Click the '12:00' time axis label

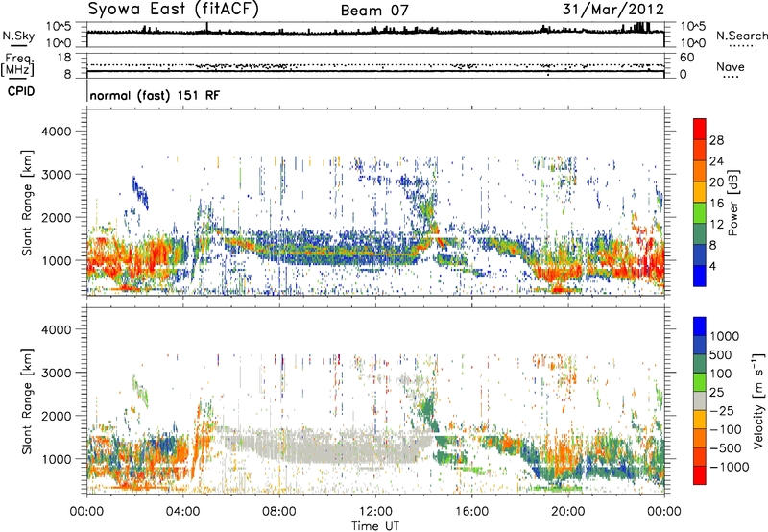tap(375, 512)
